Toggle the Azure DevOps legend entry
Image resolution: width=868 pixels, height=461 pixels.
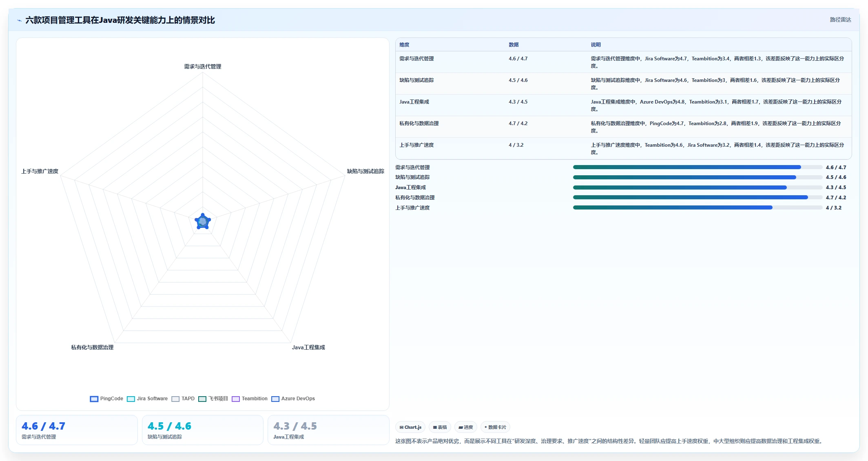293,399
